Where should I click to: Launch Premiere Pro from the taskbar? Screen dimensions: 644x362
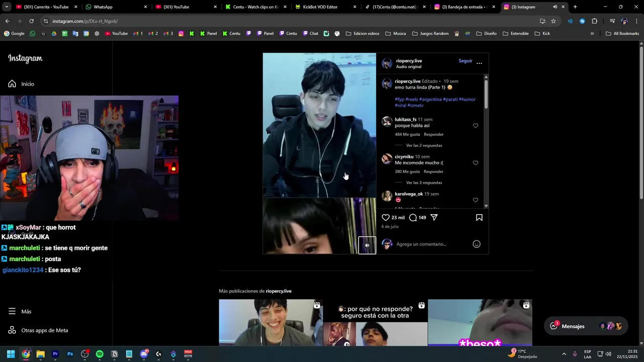[x=55, y=354]
